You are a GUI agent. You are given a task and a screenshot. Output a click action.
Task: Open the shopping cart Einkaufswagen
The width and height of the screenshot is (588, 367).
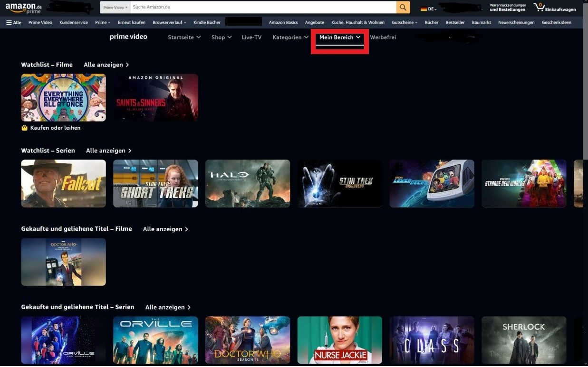(x=555, y=7)
